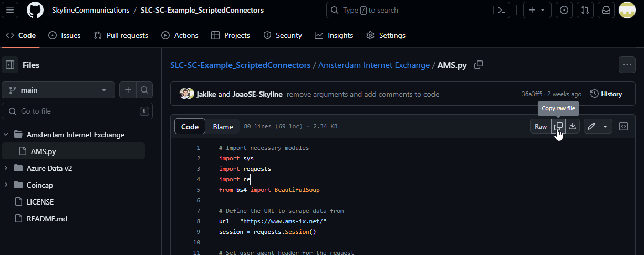Expand the Azure Data v2 folder chevron
This screenshot has height=255, width=644.
pyautogui.click(x=6, y=168)
